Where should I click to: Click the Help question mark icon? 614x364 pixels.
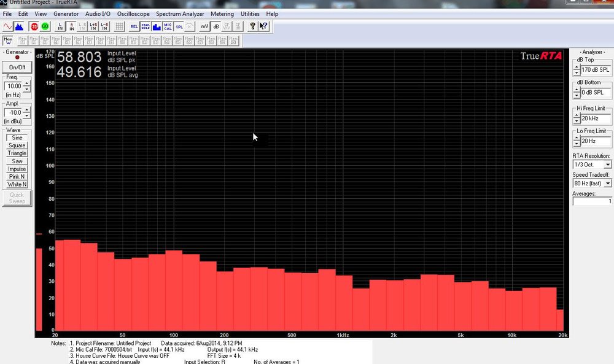pos(252,26)
